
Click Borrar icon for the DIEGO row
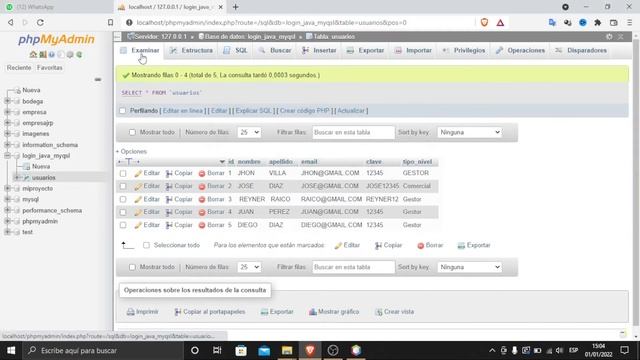click(x=202, y=225)
